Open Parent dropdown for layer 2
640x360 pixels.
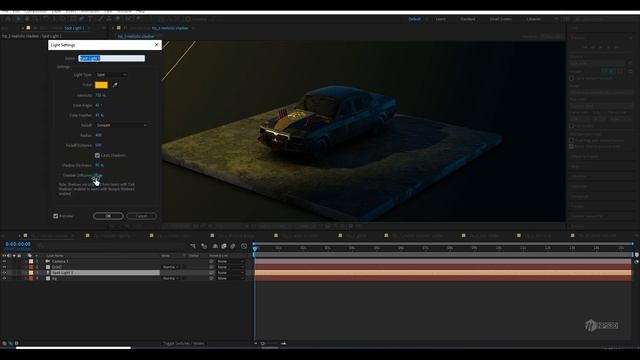coord(230,267)
